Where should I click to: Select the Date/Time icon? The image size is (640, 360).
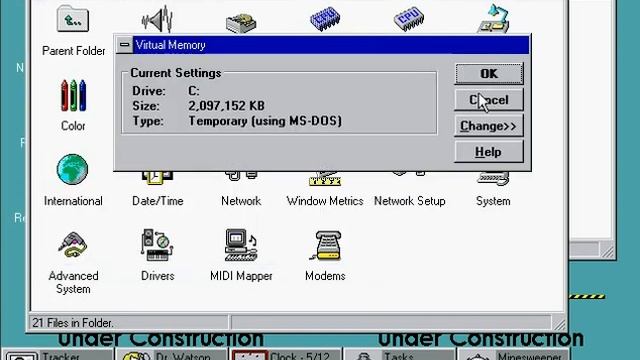tap(157, 179)
